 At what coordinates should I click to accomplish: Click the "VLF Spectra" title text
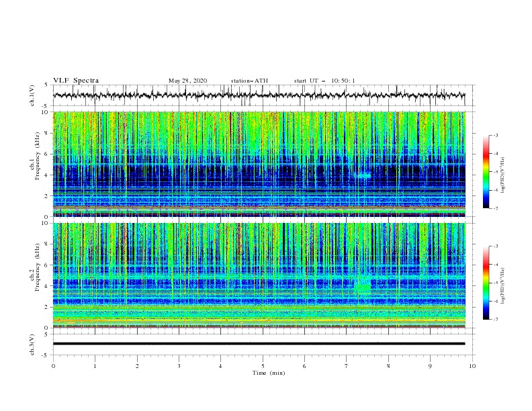76,81
